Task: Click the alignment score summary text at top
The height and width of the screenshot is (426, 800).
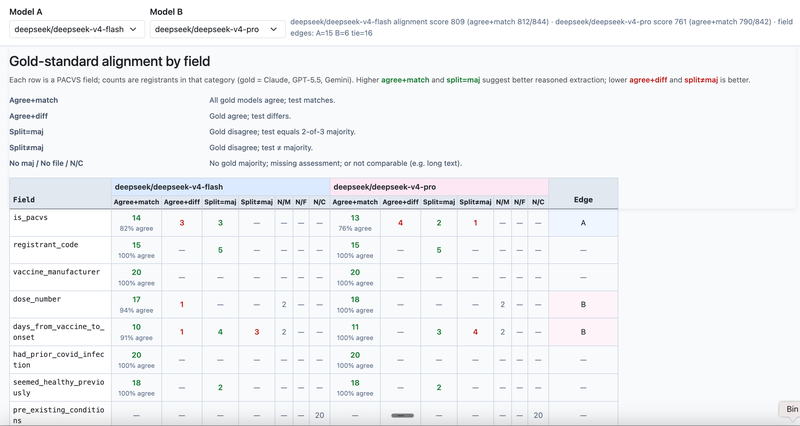Action: pos(541,28)
